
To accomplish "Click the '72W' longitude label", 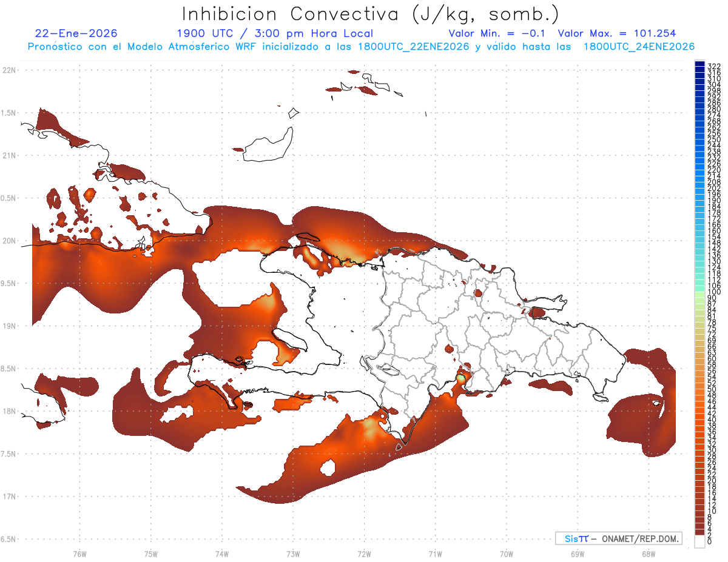I will point(364,554).
